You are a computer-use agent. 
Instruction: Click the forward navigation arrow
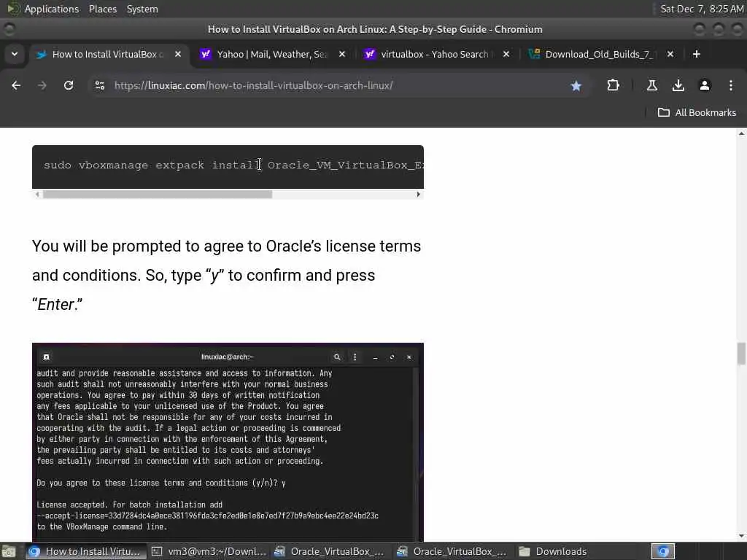pos(42,86)
